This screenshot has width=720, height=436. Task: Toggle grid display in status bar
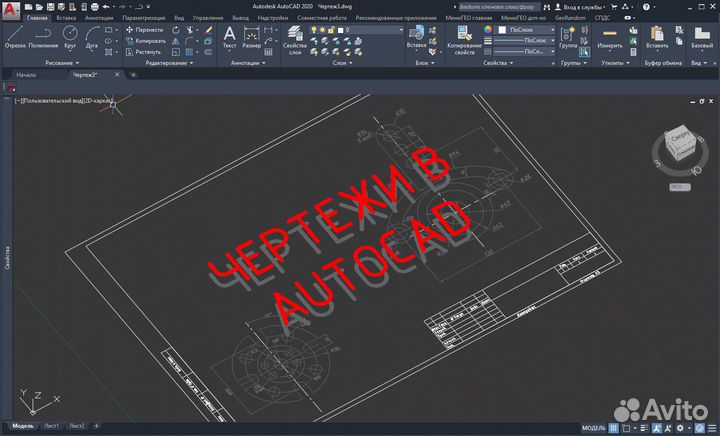tap(613, 428)
